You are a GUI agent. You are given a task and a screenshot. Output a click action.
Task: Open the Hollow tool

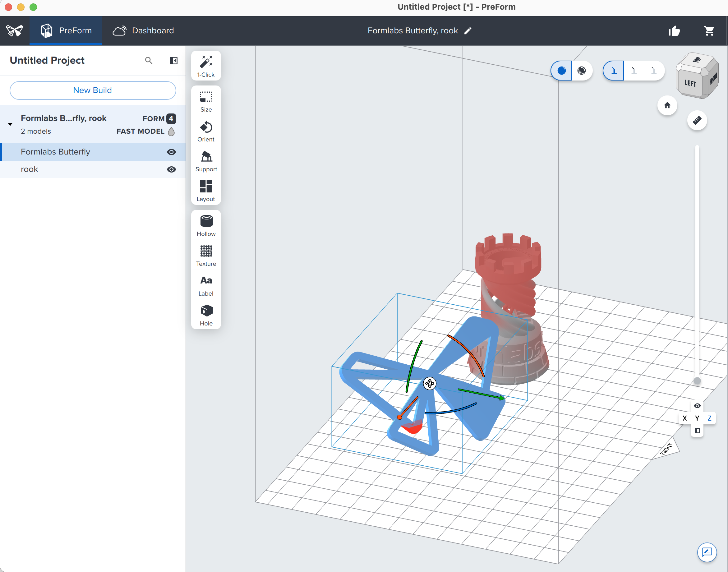click(x=206, y=226)
